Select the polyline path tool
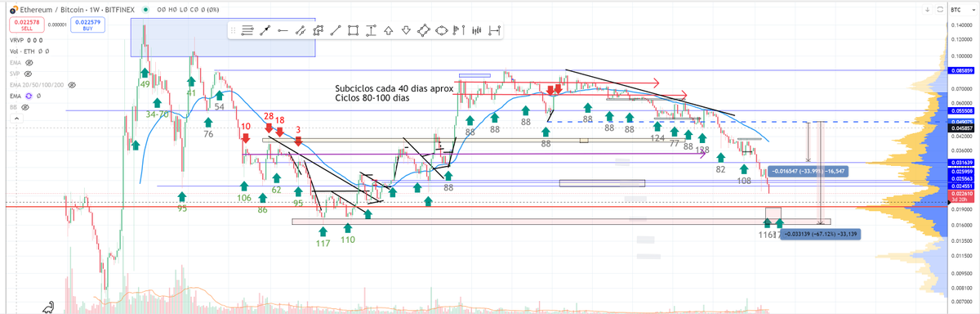 318,31
